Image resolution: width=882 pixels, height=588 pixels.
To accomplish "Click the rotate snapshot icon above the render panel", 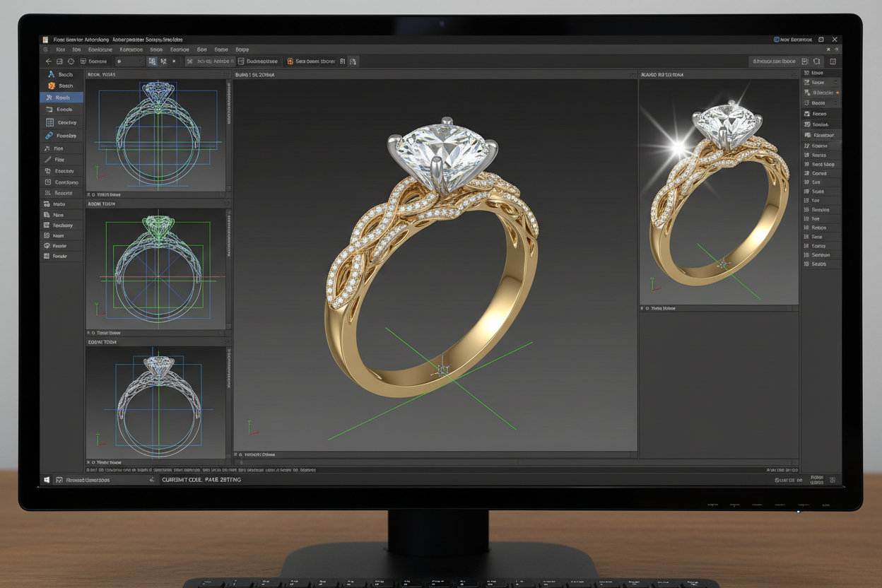I will click(x=793, y=74).
